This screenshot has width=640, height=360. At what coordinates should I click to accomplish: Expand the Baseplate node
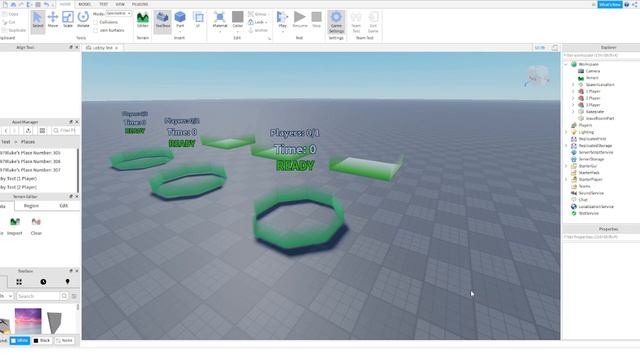click(573, 112)
